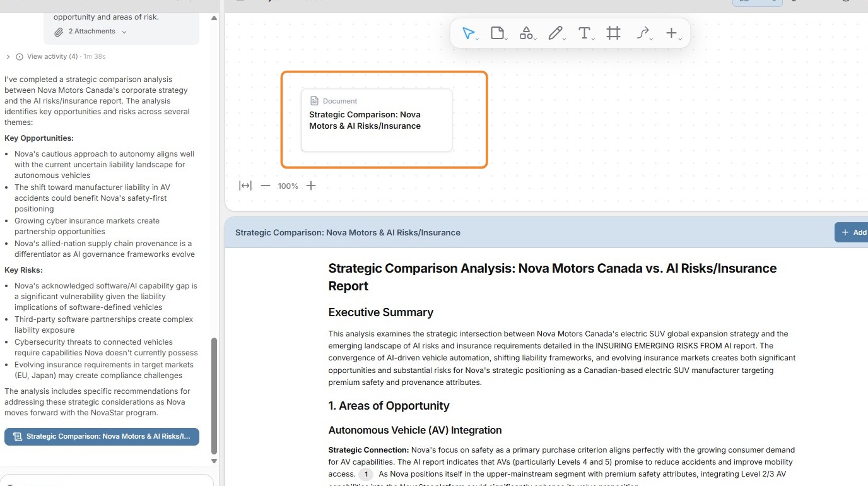Click the chat scrollbar down arrow
Screen dimensions: 868x486
[214, 461]
